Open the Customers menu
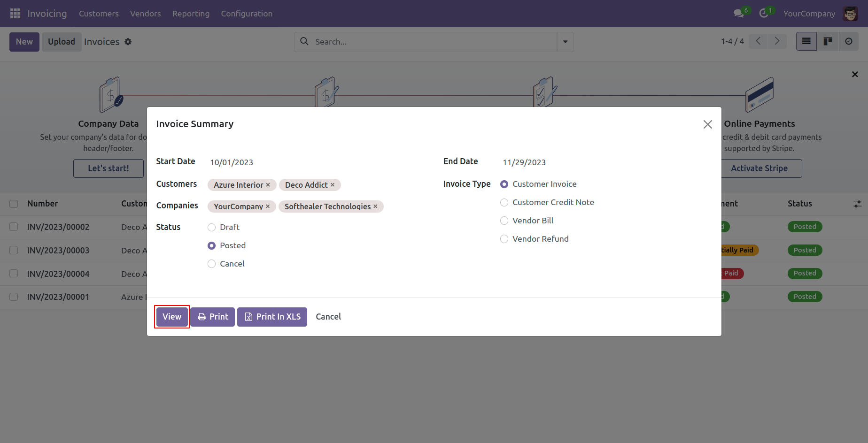 (x=99, y=14)
